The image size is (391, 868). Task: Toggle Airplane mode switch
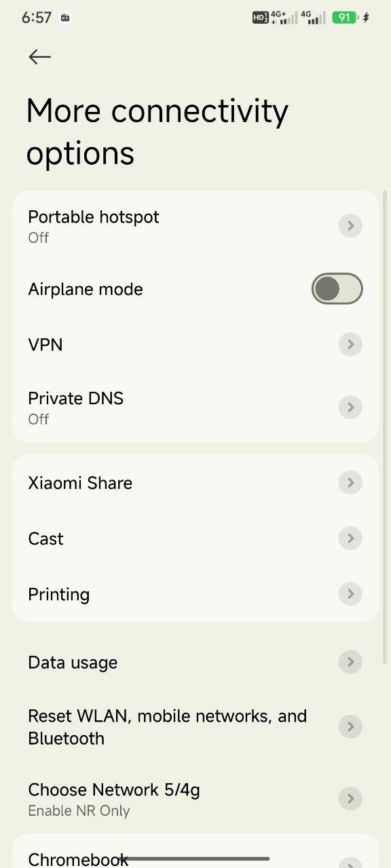[337, 289]
